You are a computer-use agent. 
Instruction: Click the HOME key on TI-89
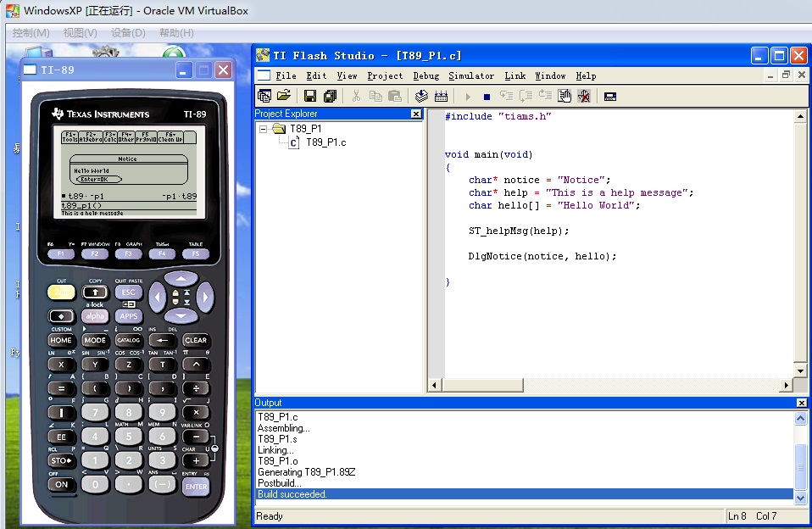pos(61,341)
